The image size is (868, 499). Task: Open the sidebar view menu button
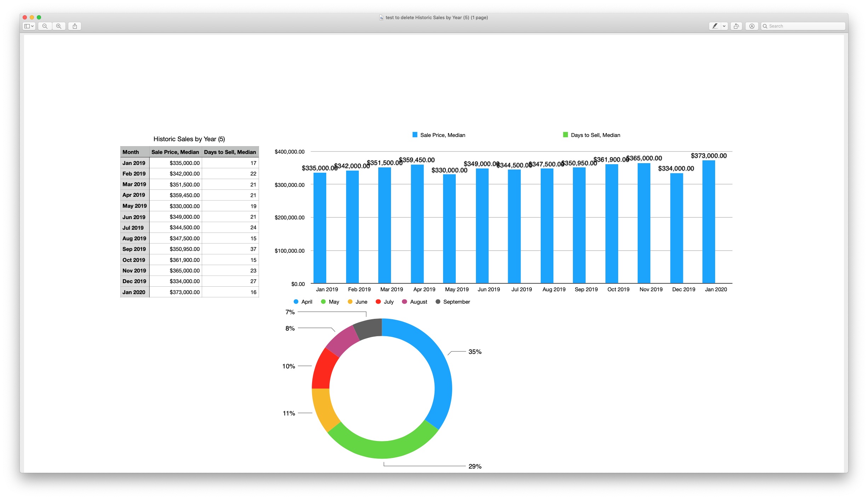[29, 26]
